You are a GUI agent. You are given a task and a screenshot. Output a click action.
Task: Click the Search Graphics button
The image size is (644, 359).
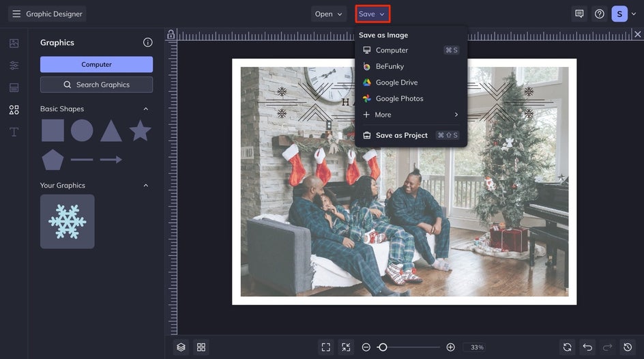pos(96,85)
